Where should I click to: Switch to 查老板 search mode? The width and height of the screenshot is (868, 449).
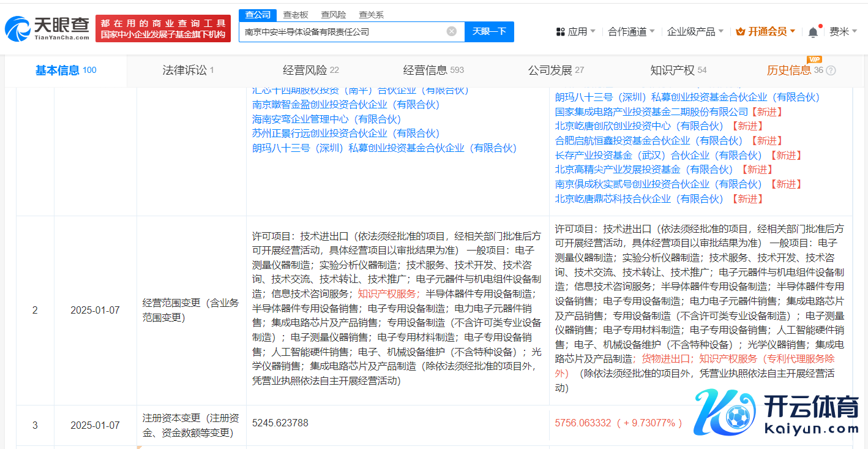(x=297, y=15)
